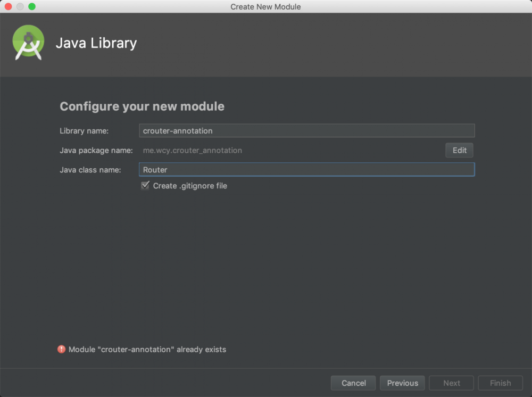This screenshot has width=532, height=397.
Task: Click the me.wcy.crouter_annotation package name text
Action: pyautogui.click(x=193, y=151)
